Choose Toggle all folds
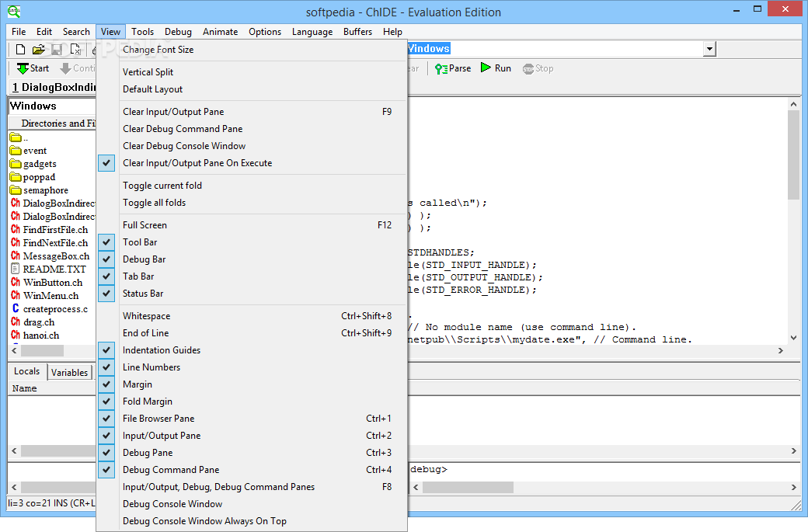Image resolution: width=808 pixels, height=532 pixels. point(252,203)
